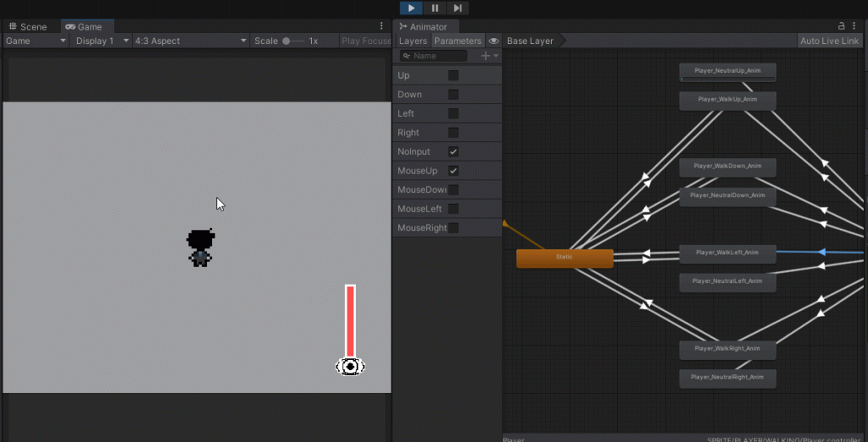The image size is (868, 442).
Task: Select the Player_NeutralUp_Anim state node
Action: 727,73
